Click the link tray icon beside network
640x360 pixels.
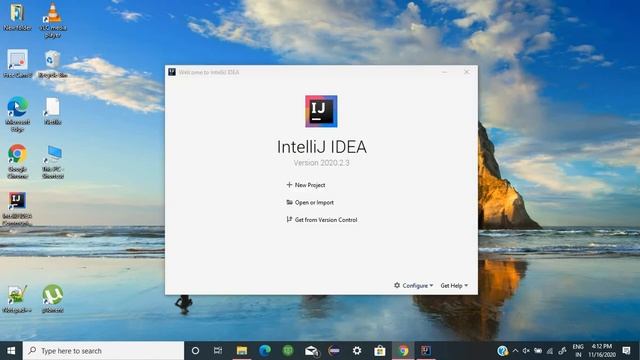pyautogui.click(x=562, y=351)
